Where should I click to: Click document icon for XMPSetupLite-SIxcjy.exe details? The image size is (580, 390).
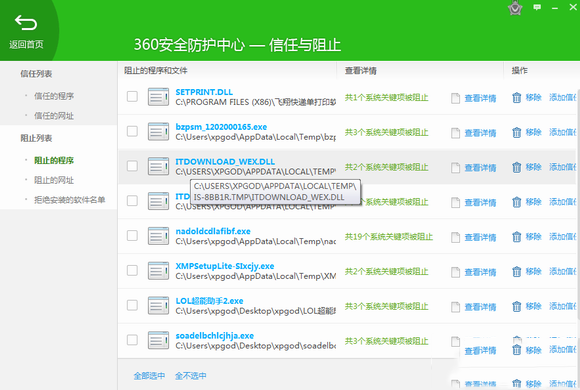click(x=455, y=272)
